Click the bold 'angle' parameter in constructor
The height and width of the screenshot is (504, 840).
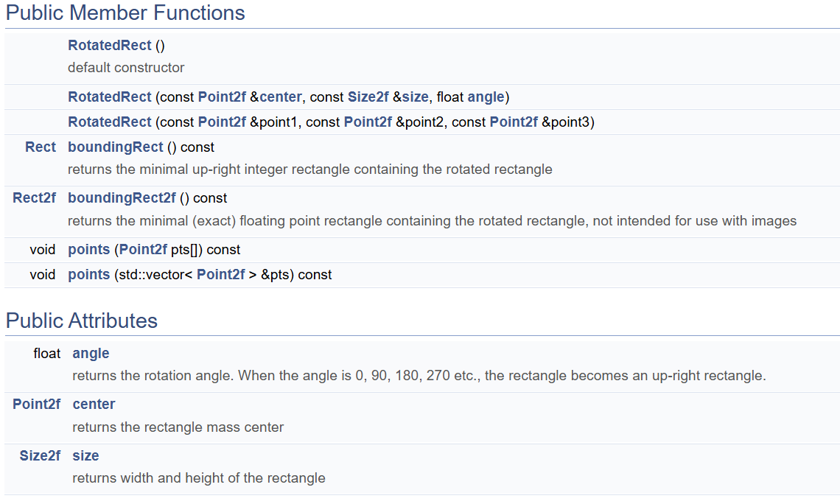(486, 97)
